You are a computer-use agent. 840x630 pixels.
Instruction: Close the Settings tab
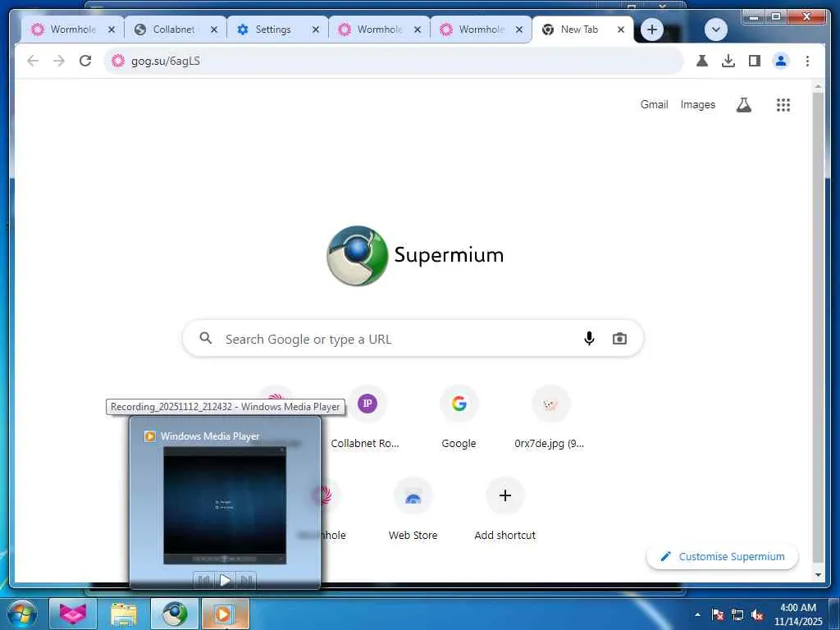316,30
